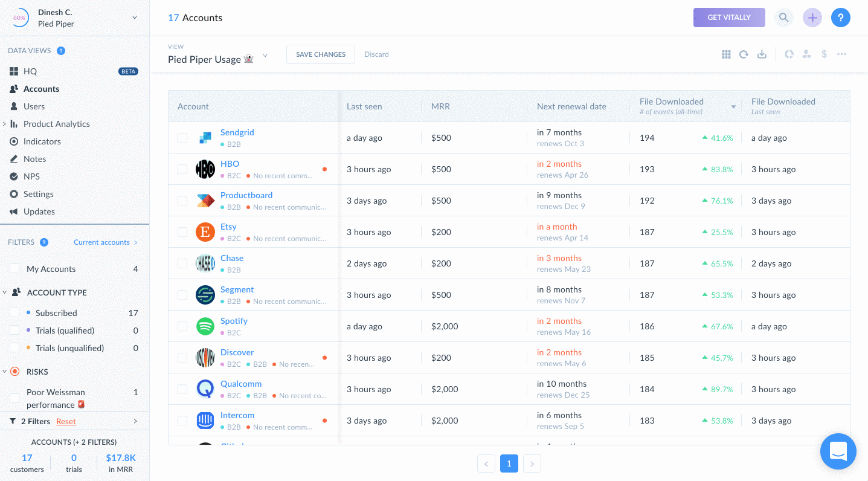The height and width of the screenshot is (481, 868).
Task: Expand the 2 Filters chevron
Action: 135,421
